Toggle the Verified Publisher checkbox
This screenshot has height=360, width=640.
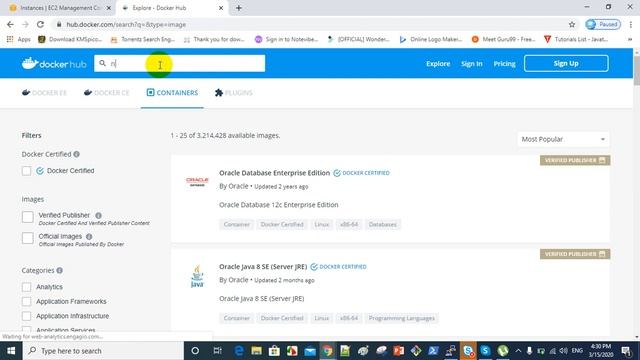tap(28, 217)
